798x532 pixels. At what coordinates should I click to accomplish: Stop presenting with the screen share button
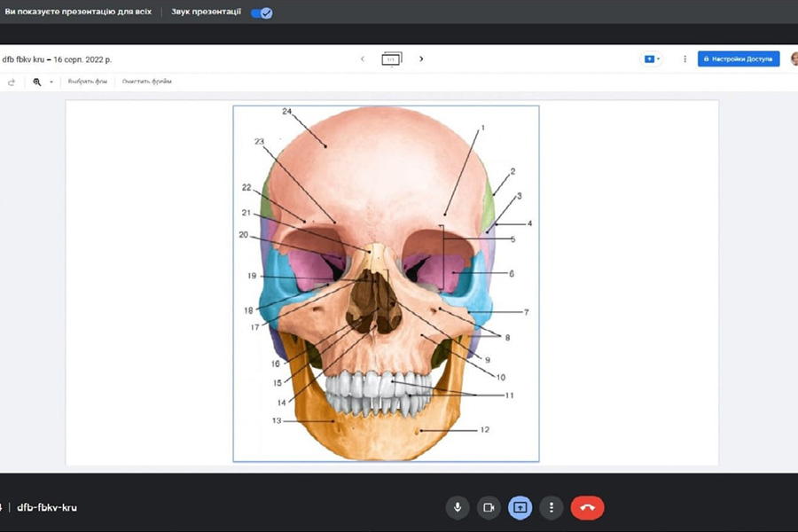tap(520, 507)
